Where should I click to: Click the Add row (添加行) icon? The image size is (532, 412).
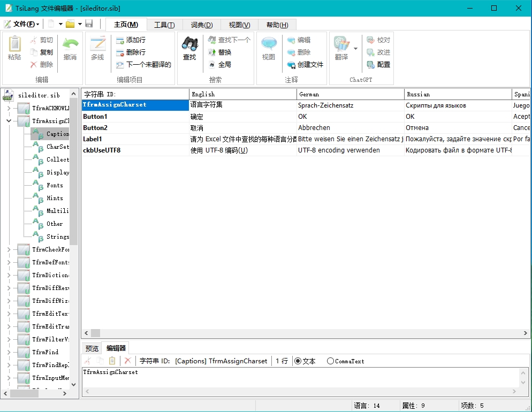click(120, 40)
